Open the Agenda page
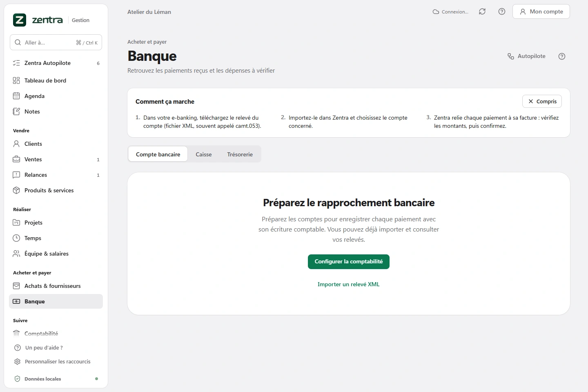The image size is (588, 392). tap(56, 96)
